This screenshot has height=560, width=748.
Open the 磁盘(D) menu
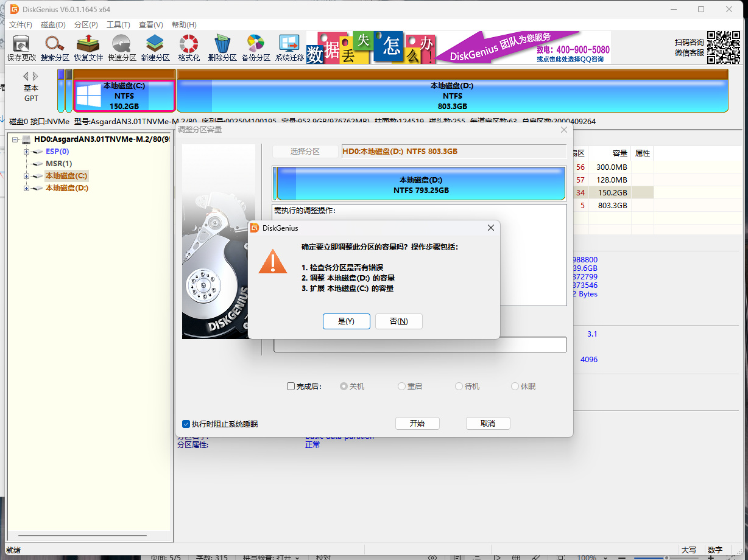53,25
